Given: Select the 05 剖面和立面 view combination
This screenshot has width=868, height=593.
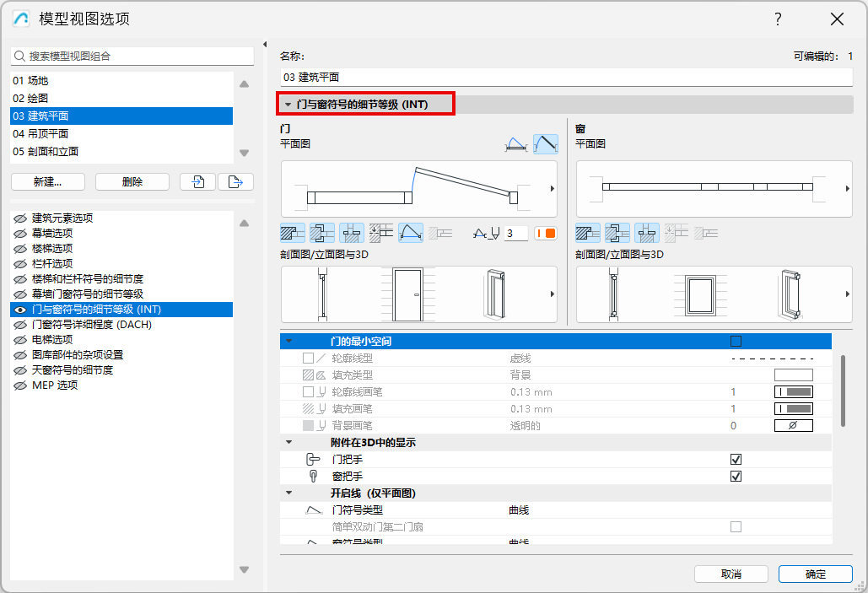Looking at the screenshot, I should pyautogui.click(x=121, y=152).
